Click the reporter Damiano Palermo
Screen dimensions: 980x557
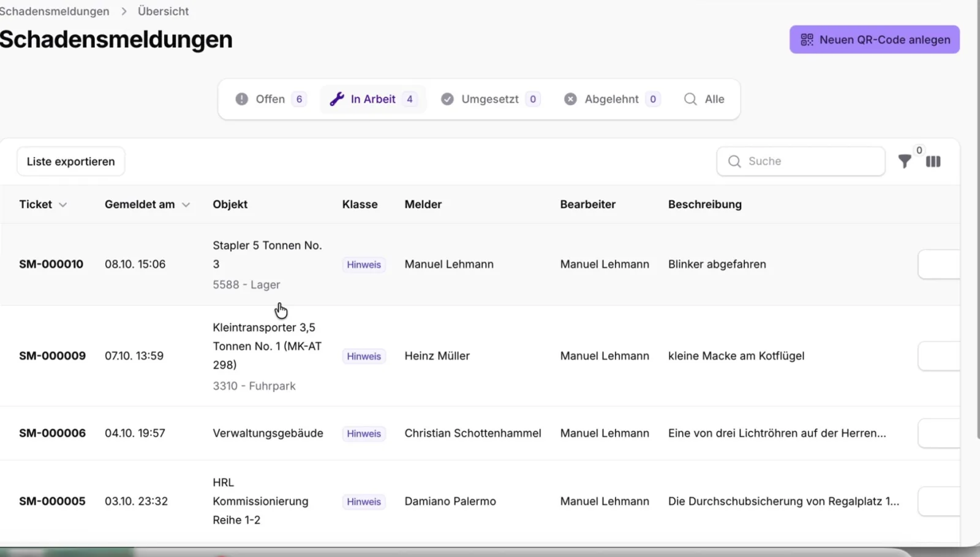point(450,501)
